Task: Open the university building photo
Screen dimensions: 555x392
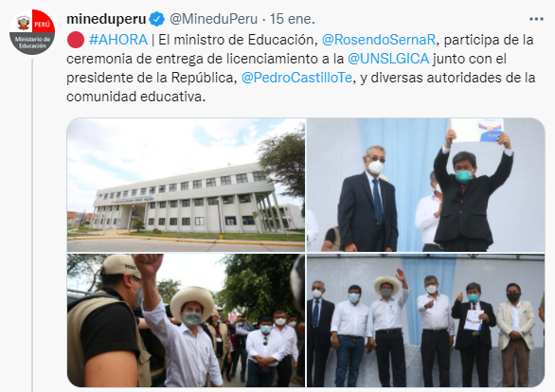Action: 187,185
